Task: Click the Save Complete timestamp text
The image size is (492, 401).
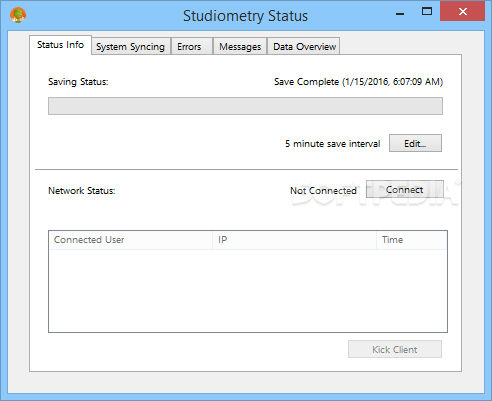Action: tap(358, 82)
